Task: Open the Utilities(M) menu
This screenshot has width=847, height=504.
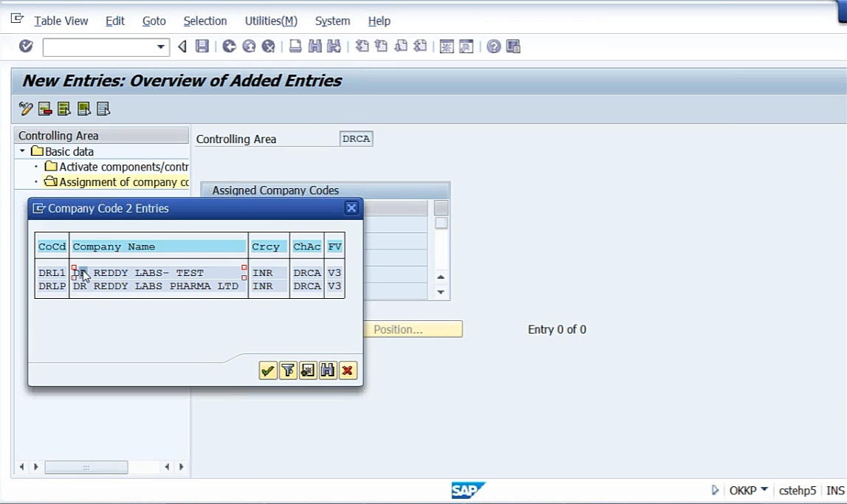Action: [x=271, y=21]
